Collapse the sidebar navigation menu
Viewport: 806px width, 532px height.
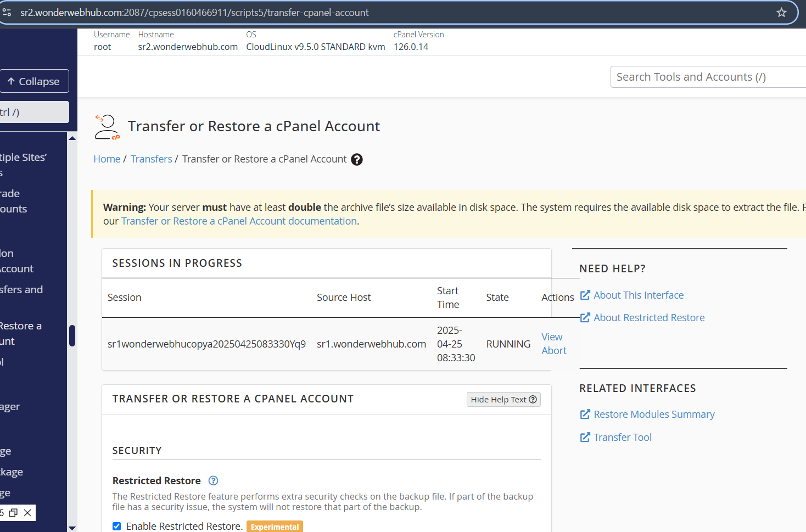pyautogui.click(x=34, y=81)
